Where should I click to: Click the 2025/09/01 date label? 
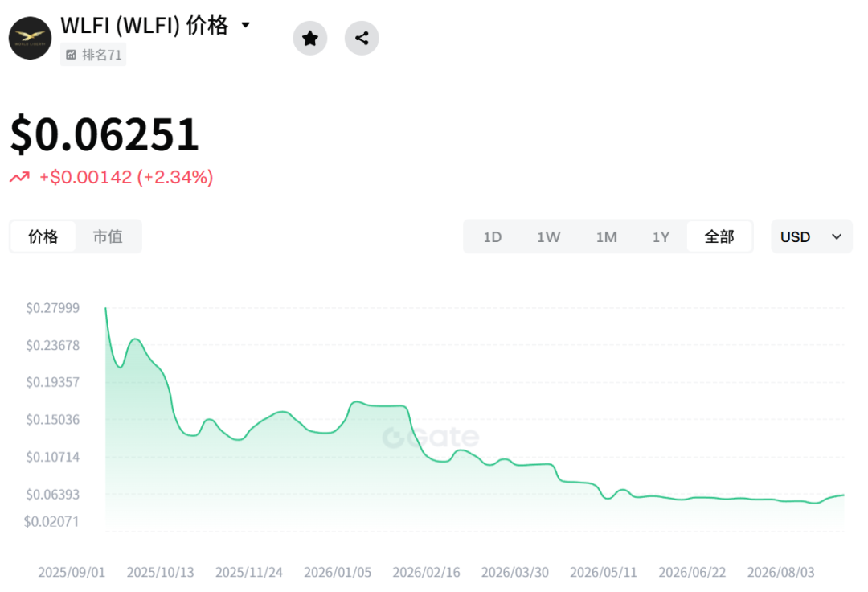click(72, 572)
